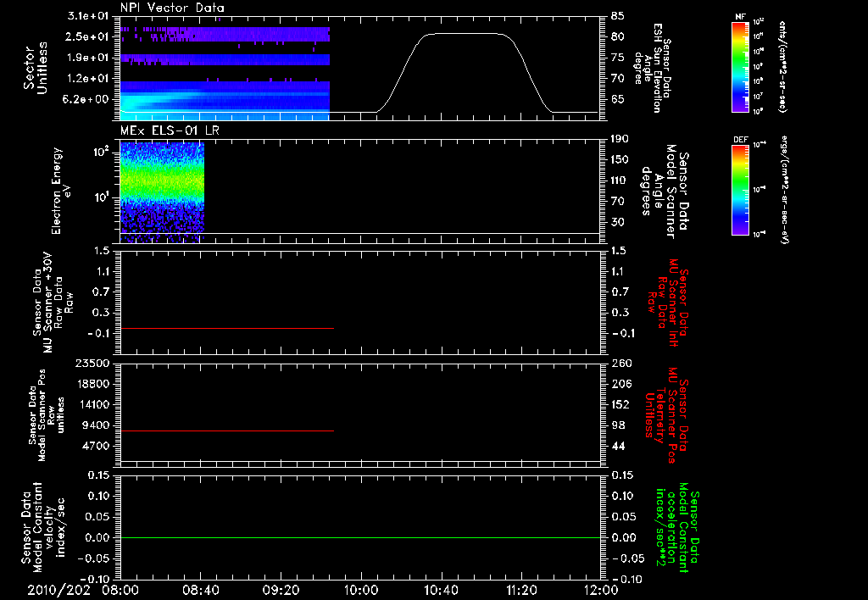This screenshot has width=868, height=600.
Task: Click the 260 tick on telemetry axis
Action: click(x=621, y=363)
